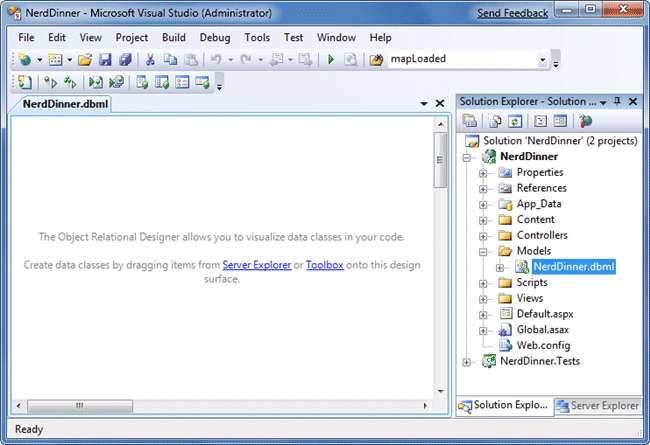Open the New Project button dropdown arrow
Image resolution: width=650 pixels, height=445 pixels.
(39, 60)
